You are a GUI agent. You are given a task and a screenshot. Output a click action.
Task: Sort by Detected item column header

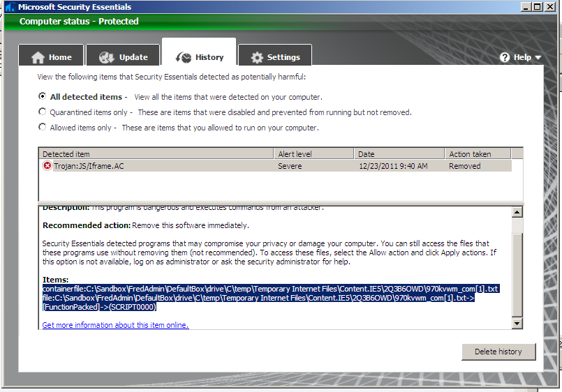[156, 154]
